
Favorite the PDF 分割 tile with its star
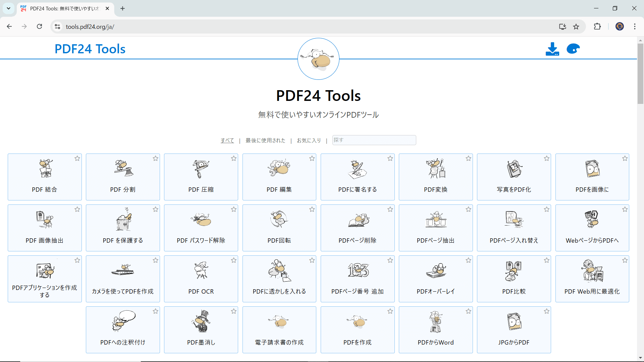pyautogui.click(x=155, y=159)
